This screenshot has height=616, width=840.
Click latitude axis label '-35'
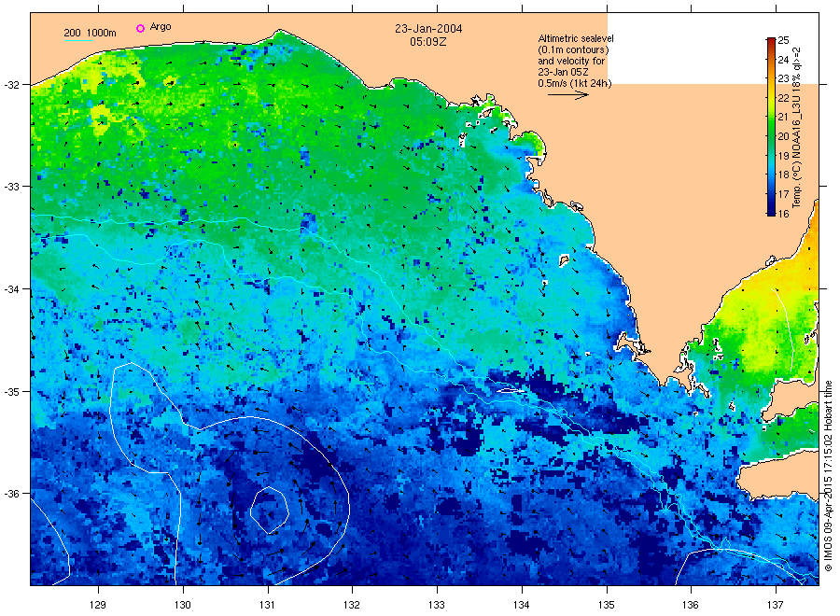12,392
